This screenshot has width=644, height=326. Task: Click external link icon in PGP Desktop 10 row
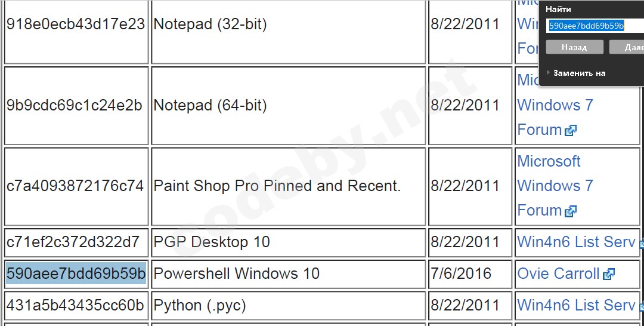[641, 244]
